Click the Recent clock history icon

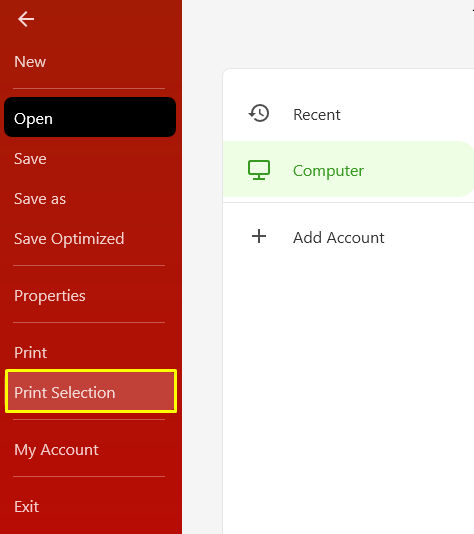[x=259, y=113]
